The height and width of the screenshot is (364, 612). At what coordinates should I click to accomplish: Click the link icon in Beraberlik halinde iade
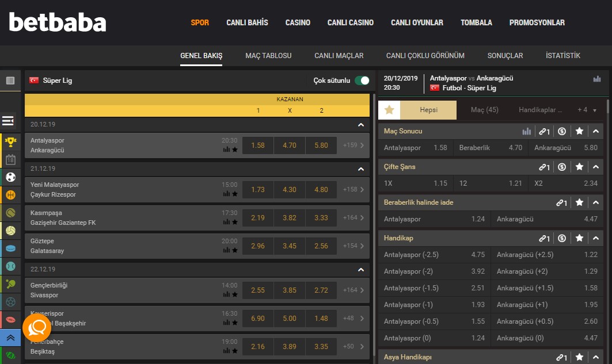[562, 202]
